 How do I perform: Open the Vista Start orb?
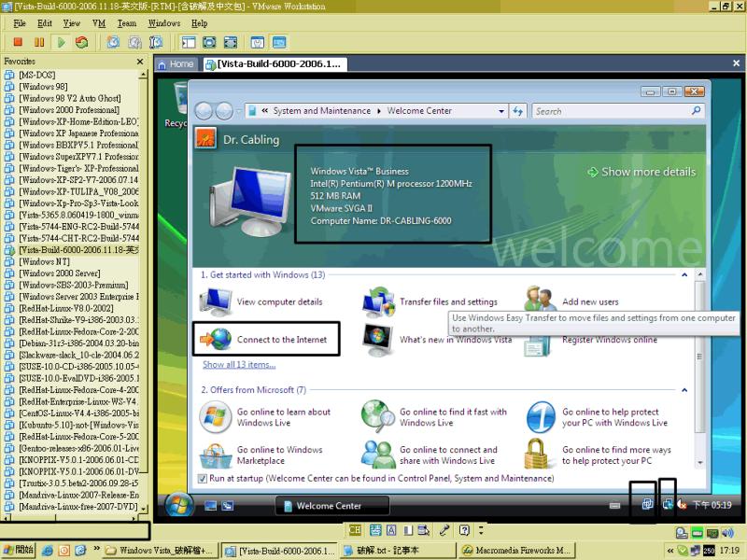tap(179, 505)
